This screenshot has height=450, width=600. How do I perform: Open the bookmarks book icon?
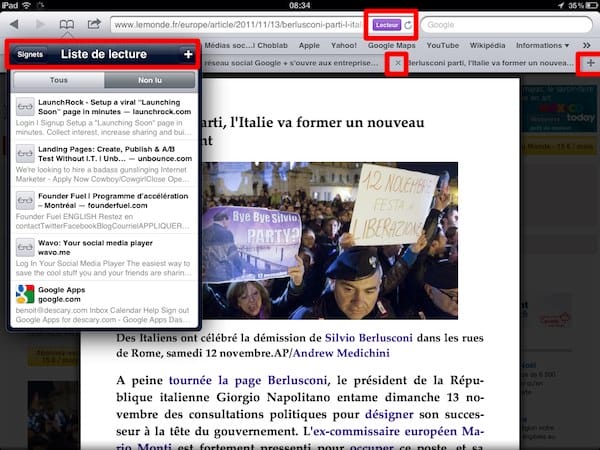tap(68, 24)
